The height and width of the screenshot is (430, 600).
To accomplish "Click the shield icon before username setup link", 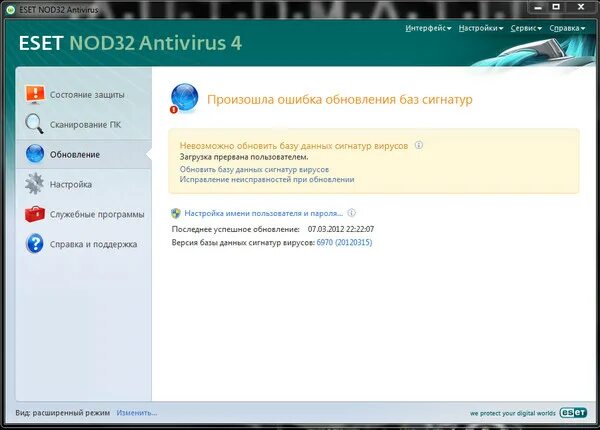I will click(x=176, y=213).
